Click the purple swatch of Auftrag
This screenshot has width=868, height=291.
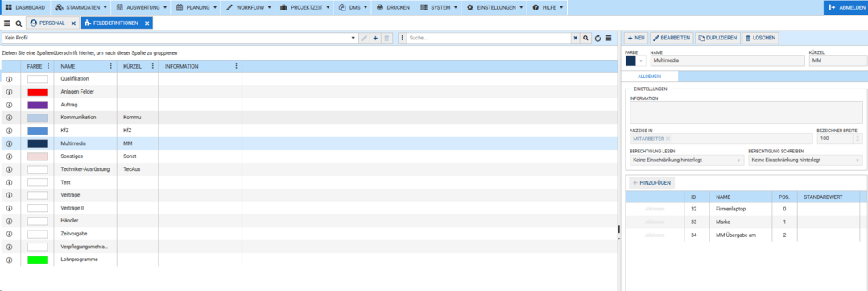37,104
